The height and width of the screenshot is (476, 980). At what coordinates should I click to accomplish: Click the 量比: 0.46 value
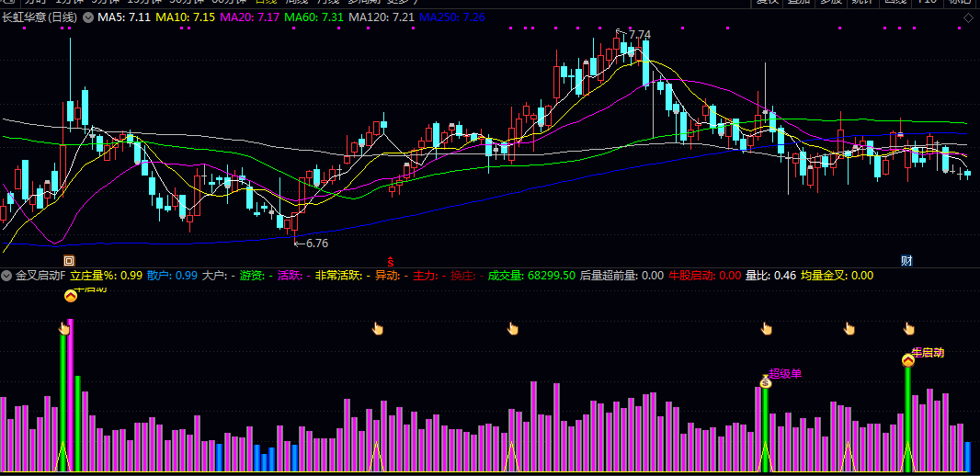click(x=770, y=276)
